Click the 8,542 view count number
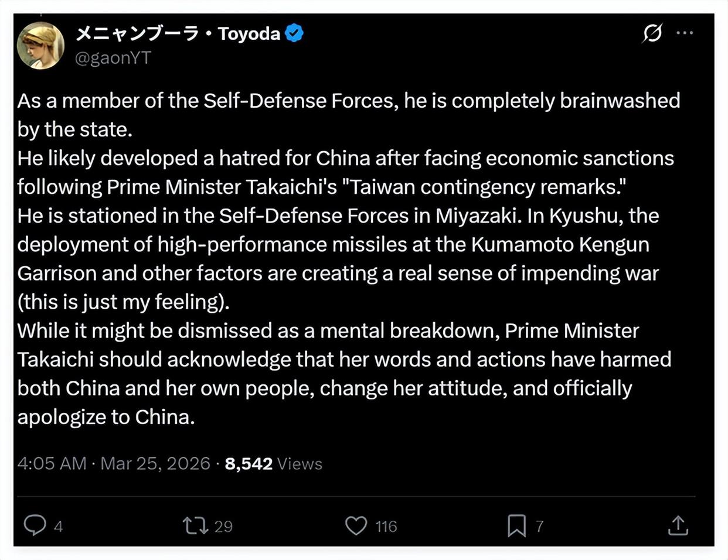The width and height of the screenshot is (728, 560). pyautogui.click(x=249, y=464)
